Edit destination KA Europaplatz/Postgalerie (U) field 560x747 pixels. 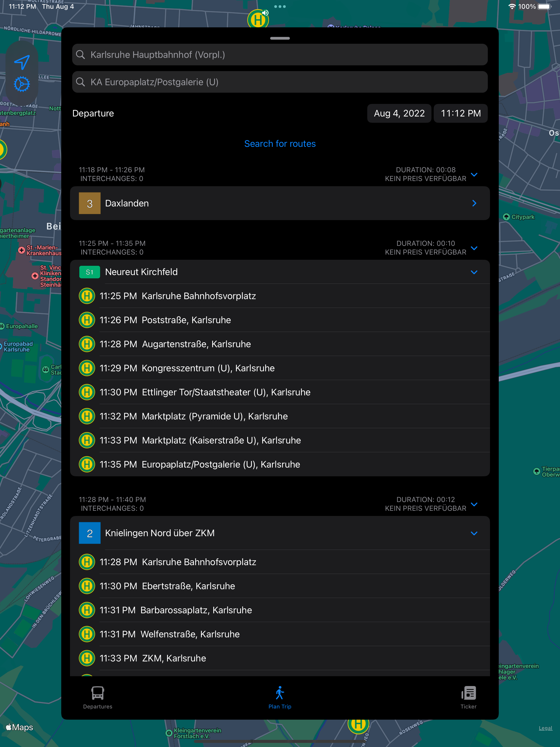[280, 82]
